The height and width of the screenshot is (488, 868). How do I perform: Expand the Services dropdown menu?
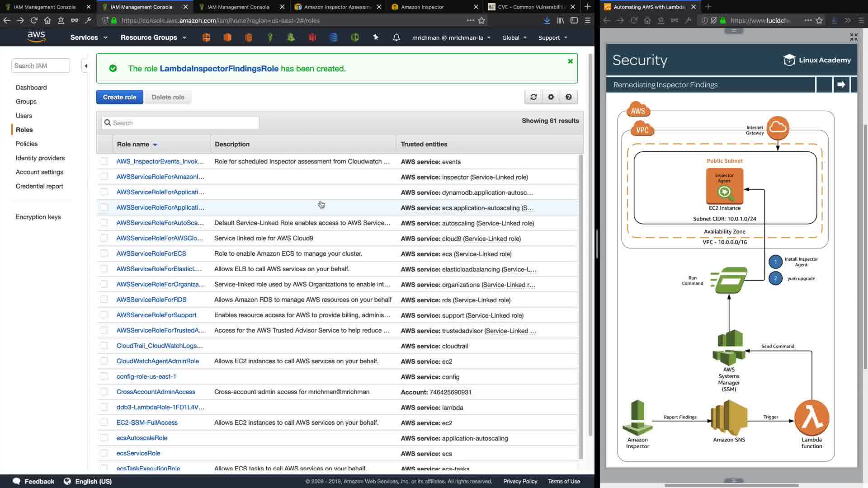[89, 38]
